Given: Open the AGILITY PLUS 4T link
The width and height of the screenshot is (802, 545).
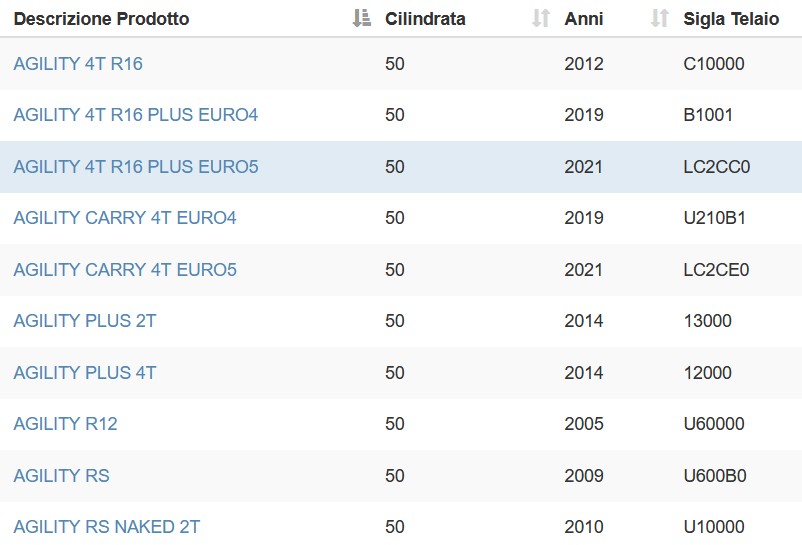Looking at the screenshot, I should pyautogui.click(x=84, y=373).
